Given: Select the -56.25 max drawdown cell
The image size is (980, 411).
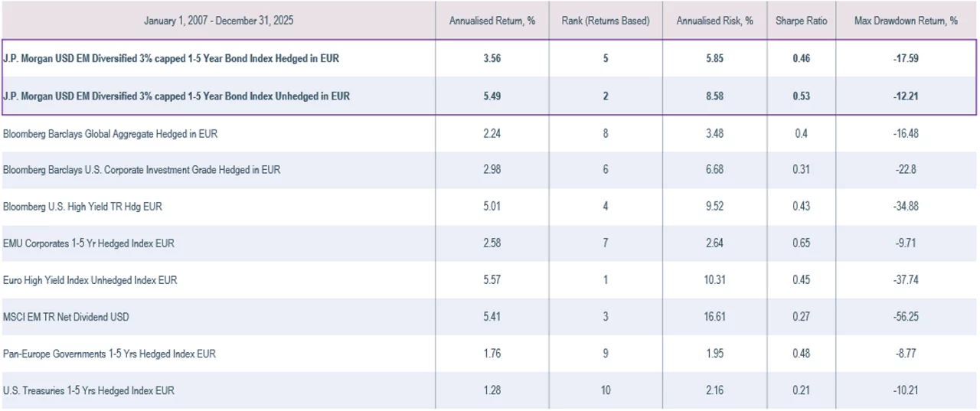Looking at the screenshot, I should point(906,317).
